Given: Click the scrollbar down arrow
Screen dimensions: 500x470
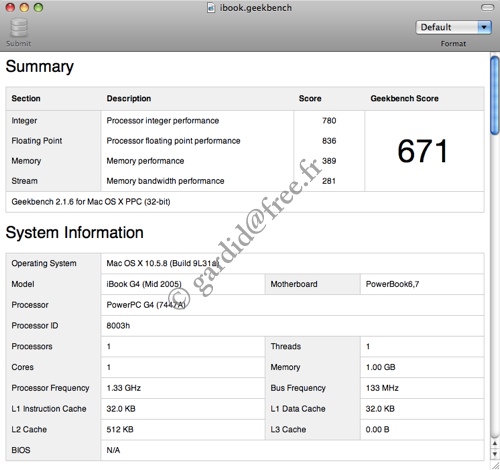Looking at the screenshot, I should pos(495,454).
